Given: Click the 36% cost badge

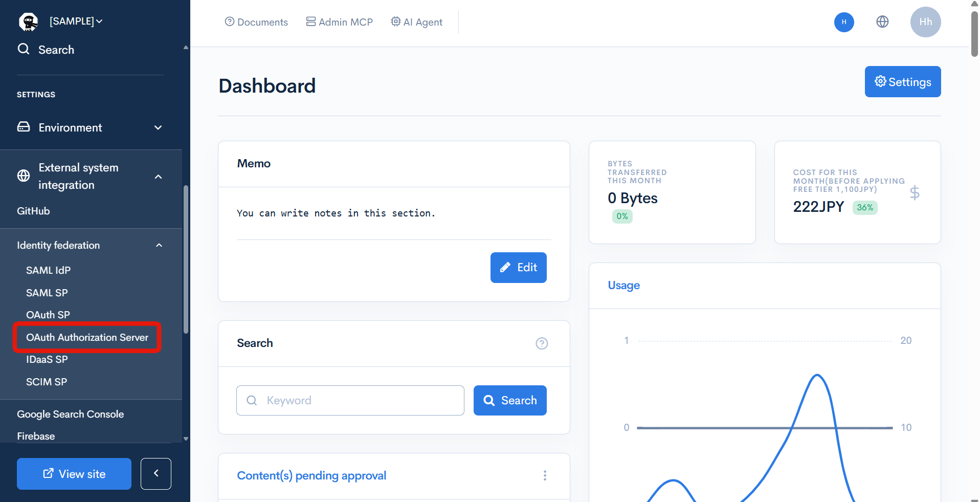Looking at the screenshot, I should [865, 207].
